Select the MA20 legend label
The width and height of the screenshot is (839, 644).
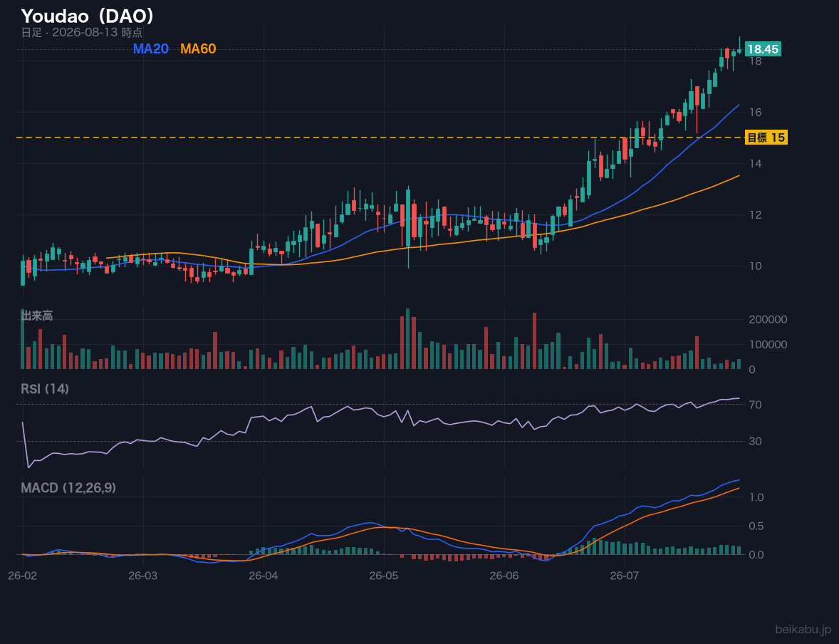point(151,48)
